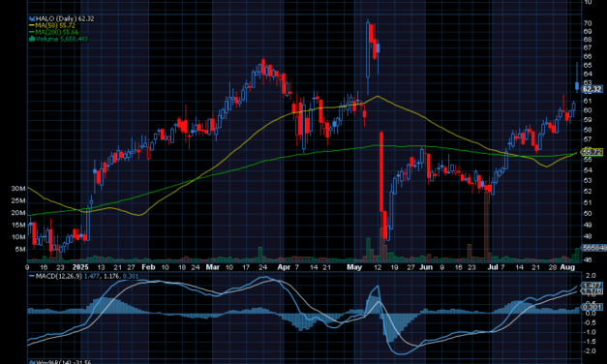Click the yellow 55.72 tag on right axis

pos(592,152)
